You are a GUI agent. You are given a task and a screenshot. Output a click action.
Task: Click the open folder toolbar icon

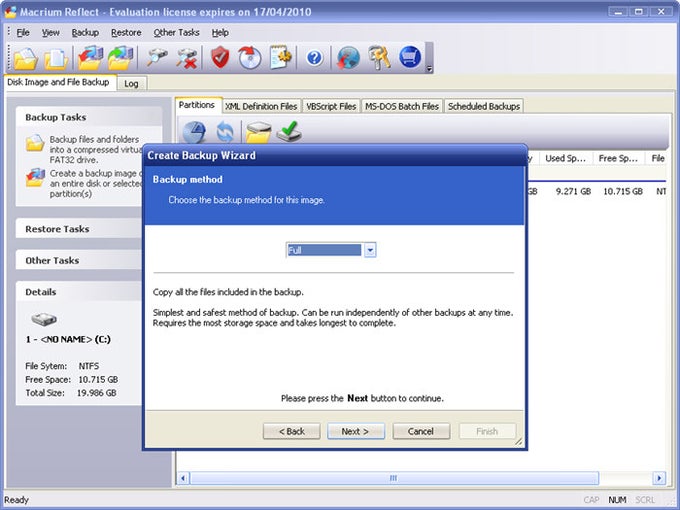[25, 58]
